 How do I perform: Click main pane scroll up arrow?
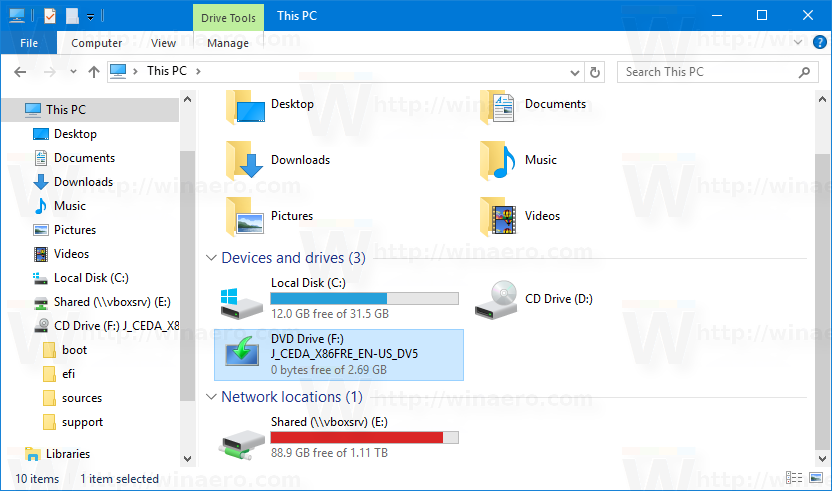[822, 99]
